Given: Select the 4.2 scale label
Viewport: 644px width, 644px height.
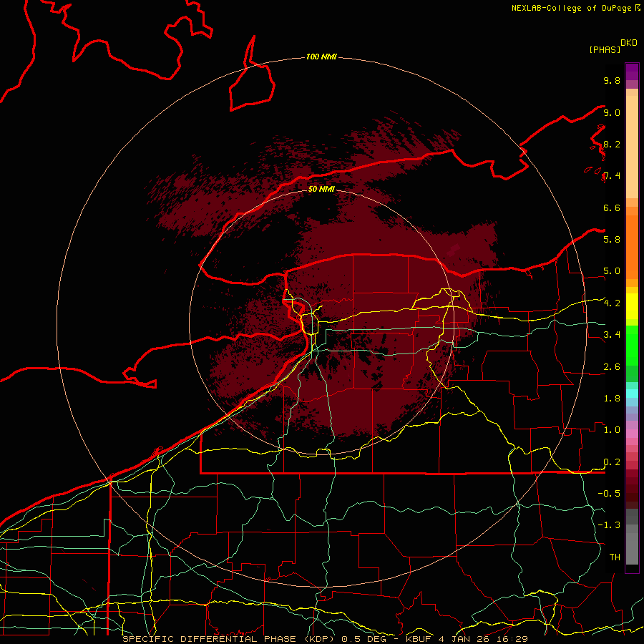Looking at the screenshot, I should 612,303.
